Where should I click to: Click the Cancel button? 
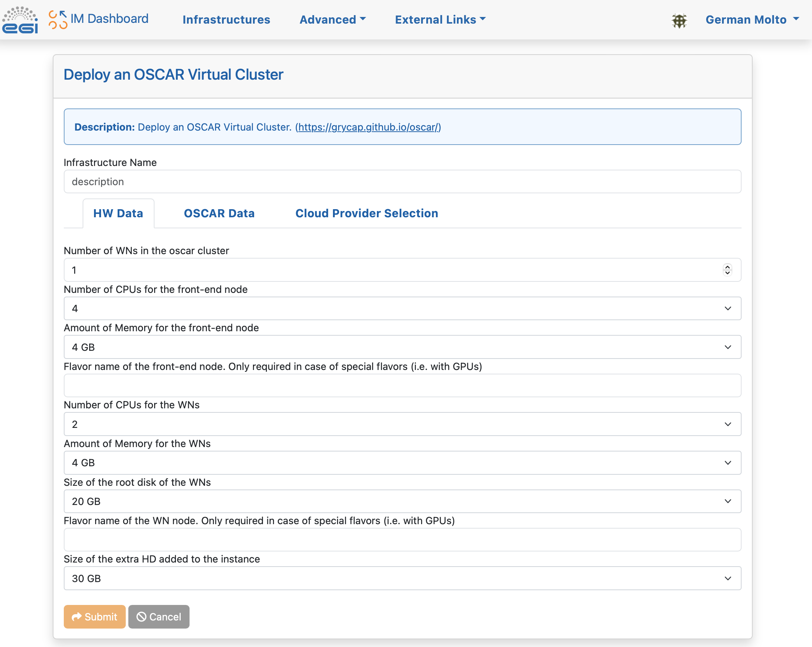(x=159, y=616)
